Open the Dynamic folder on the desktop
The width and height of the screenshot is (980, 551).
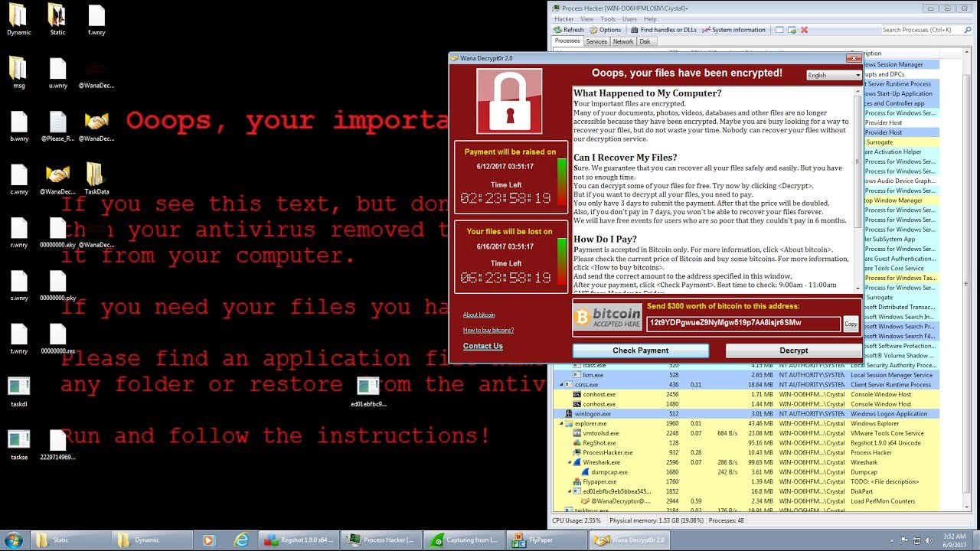tap(18, 19)
